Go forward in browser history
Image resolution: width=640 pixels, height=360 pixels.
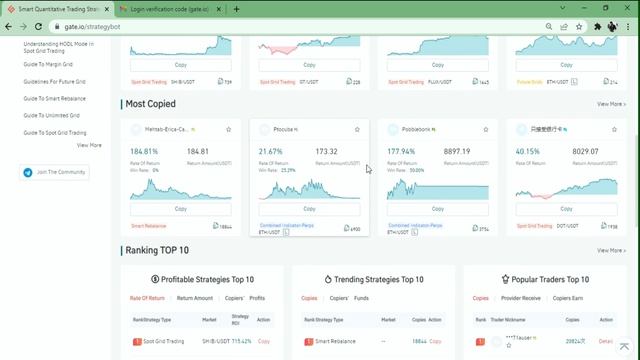tap(23, 27)
